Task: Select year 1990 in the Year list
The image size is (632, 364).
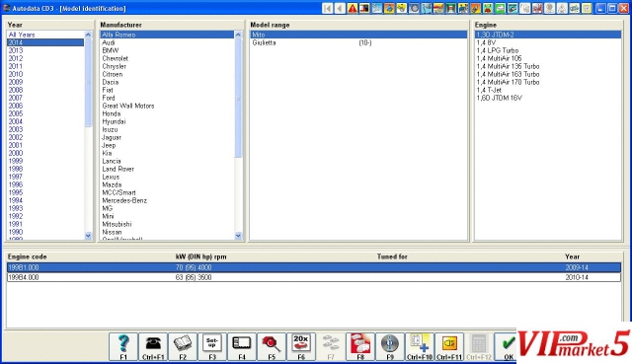Action: tap(45, 232)
